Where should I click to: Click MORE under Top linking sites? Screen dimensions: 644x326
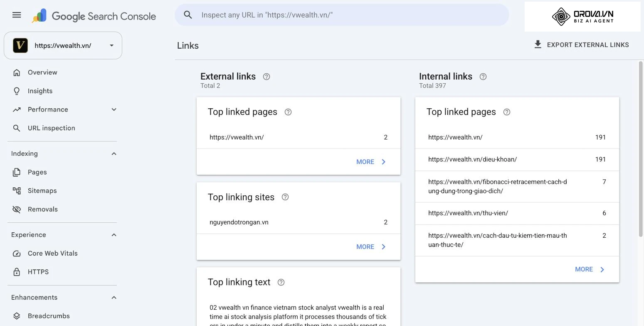coord(371,247)
